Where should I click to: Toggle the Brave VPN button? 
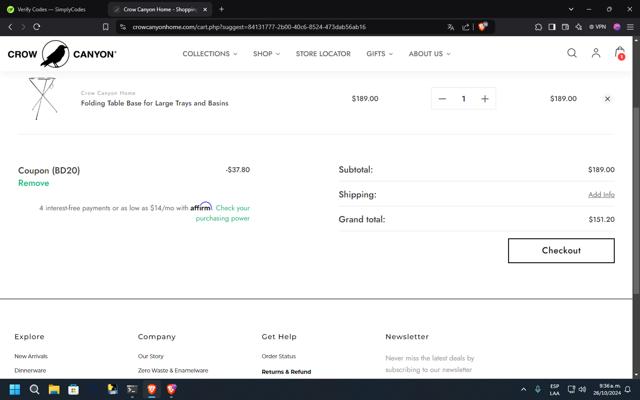[597, 27]
